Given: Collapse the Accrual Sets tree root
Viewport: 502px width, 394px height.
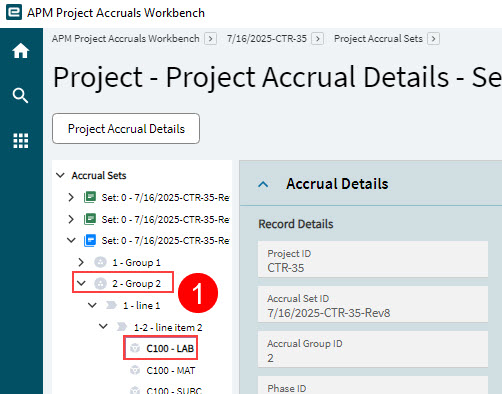Looking at the screenshot, I should (60, 175).
